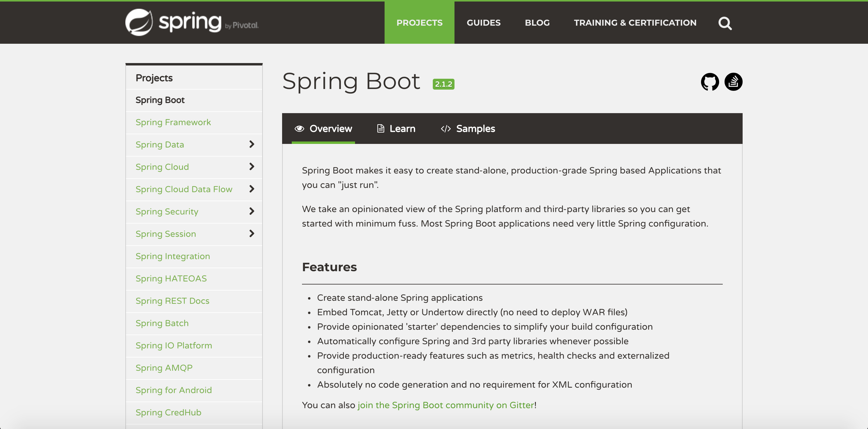Image resolution: width=868 pixels, height=429 pixels.
Task: Open Spring AMQP in the sidebar
Action: click(x=164, y=368)
